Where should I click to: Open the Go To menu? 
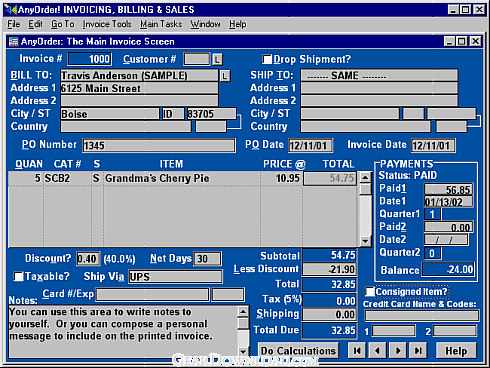pyautogui.click(x=63, y=24)
